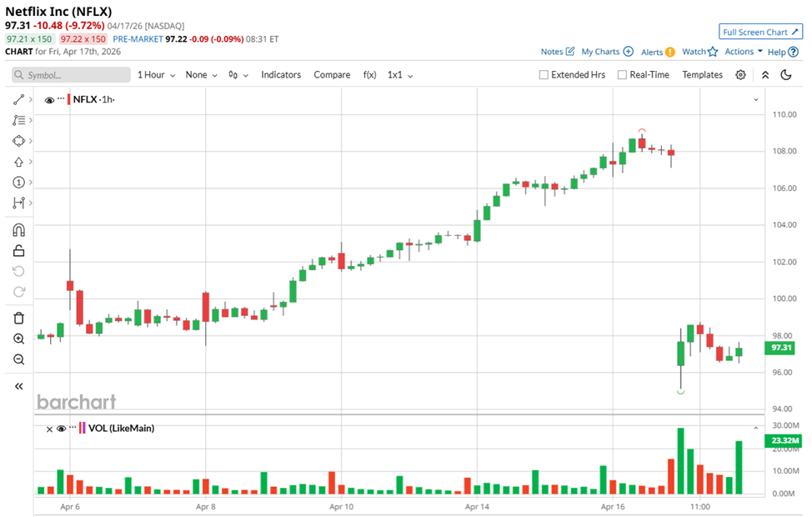Enable the Extended Hrs checkbox
This screenshot has height=517, width=812.
(544, 75)
